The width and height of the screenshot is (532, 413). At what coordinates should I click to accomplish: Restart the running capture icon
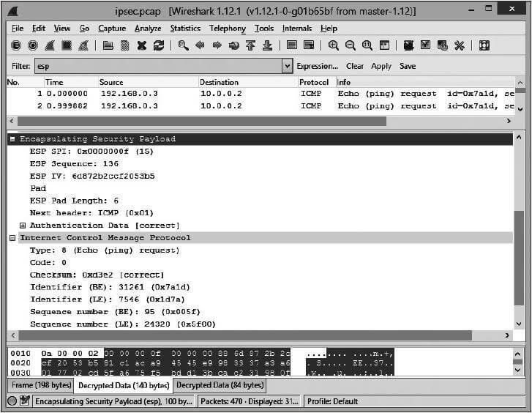point(83,45)
